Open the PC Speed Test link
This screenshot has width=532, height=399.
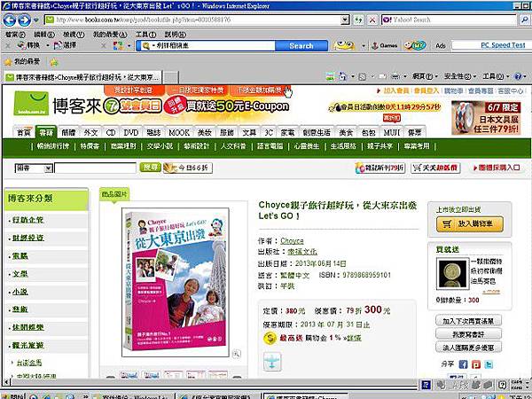coord(503,45)
